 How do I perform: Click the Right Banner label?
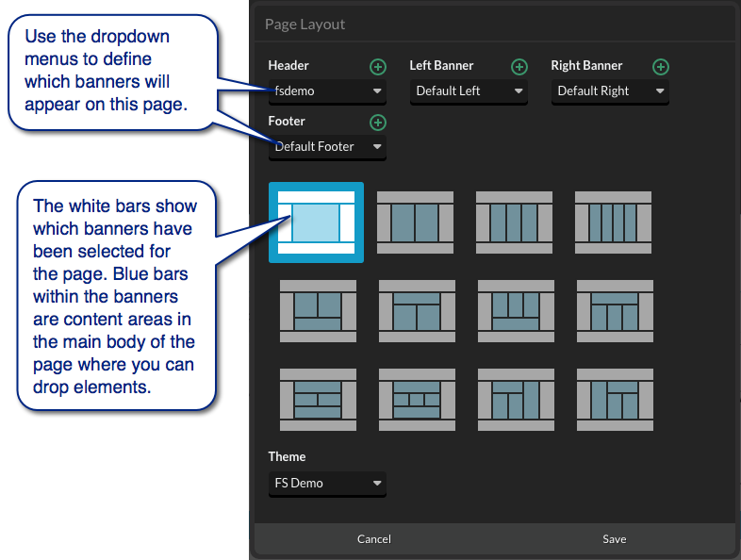[586, 65]
